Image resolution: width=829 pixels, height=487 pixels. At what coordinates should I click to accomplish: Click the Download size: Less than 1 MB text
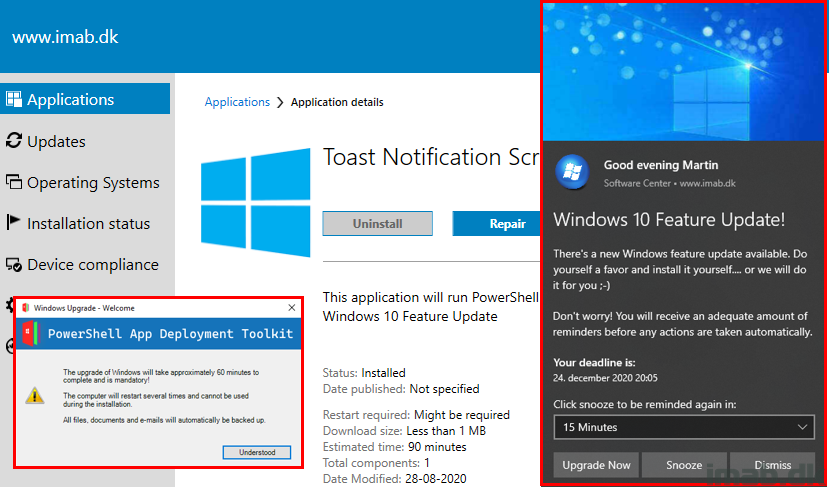[404, 431]
